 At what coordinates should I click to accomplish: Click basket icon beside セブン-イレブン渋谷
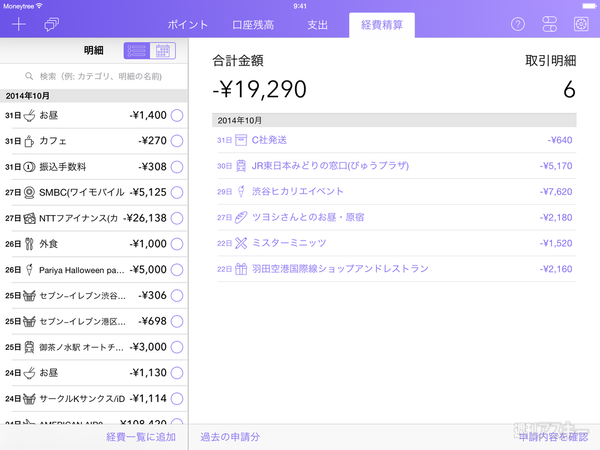[29, 295]
